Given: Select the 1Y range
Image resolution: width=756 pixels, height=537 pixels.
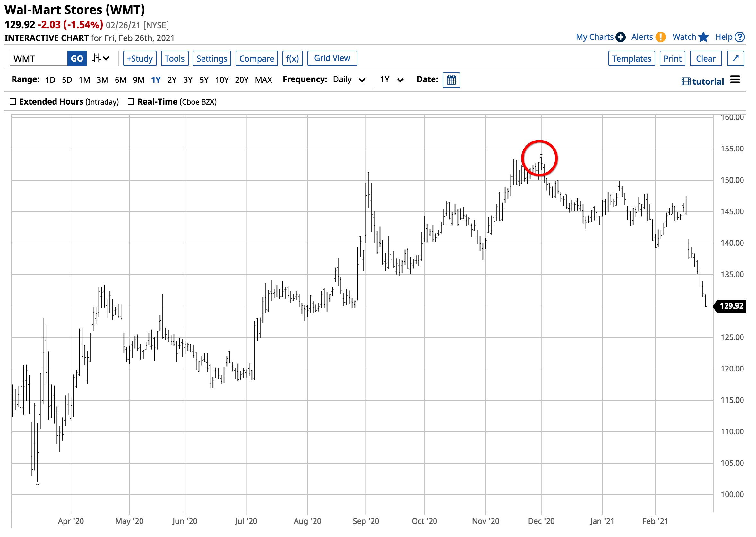Looking at the screenshot, I should (x=156, y=80).
